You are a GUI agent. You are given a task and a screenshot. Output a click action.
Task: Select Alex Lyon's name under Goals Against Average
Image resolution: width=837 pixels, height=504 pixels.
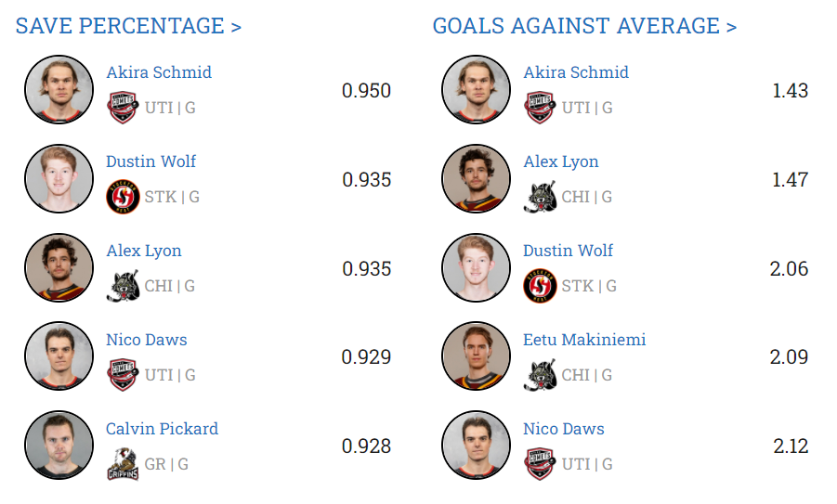(x=560, y=162)
